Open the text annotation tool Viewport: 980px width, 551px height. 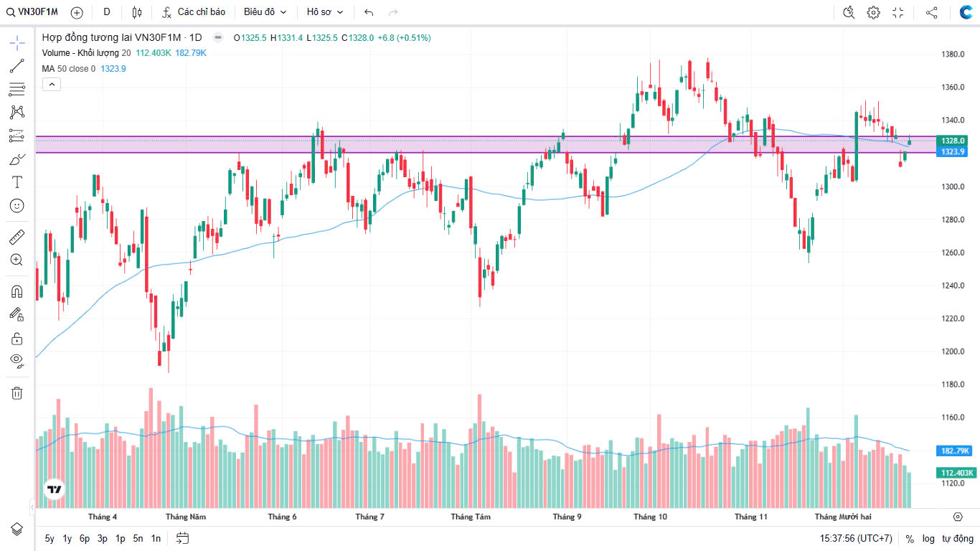coord(17,182)
